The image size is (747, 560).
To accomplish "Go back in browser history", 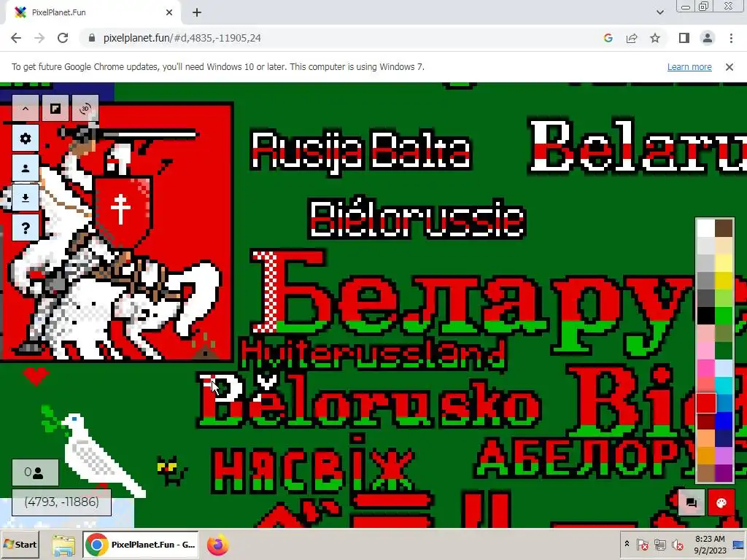I will tap(16, 38).
